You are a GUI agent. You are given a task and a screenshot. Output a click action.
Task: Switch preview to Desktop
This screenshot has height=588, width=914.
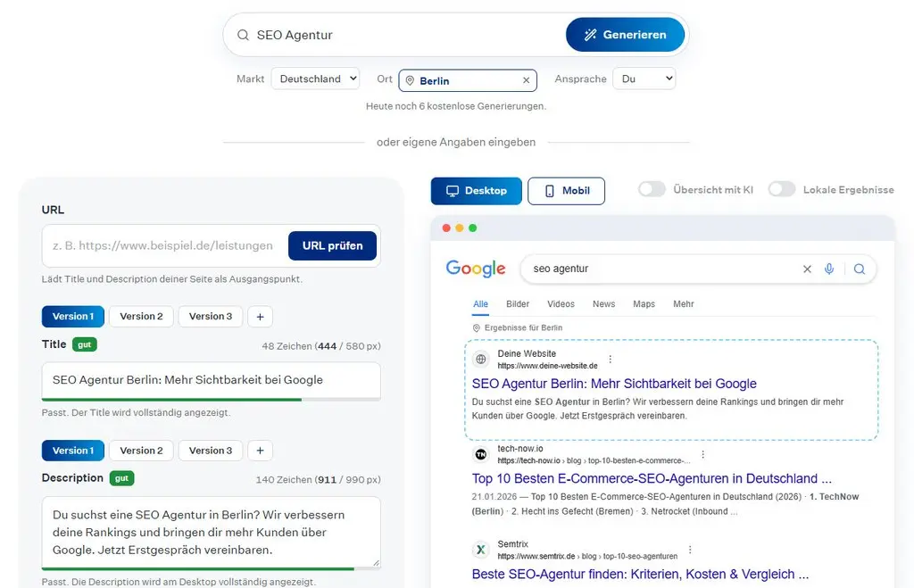(x=477, y=191)
